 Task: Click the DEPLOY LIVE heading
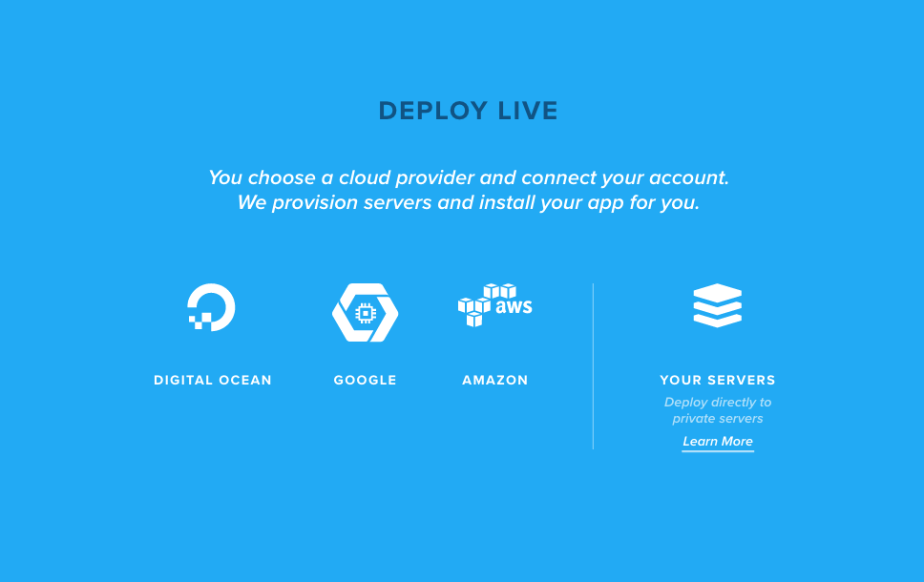pos(469,111)
